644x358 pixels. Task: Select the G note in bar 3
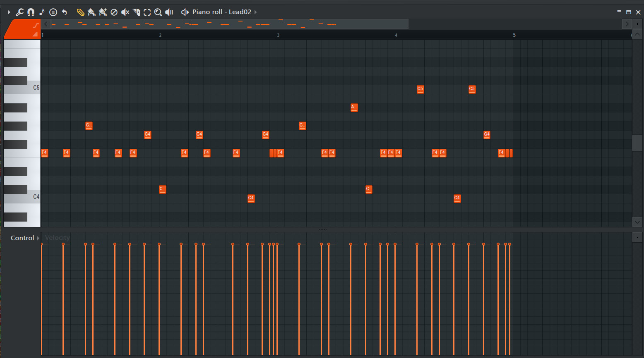click(x=302, y=126)
